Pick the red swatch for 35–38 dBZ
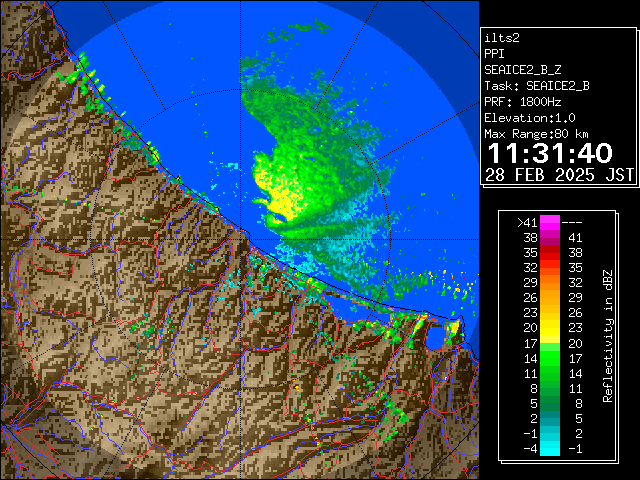Image resolution: width=640 pixels, height=480 pixels. coord(550,253)
